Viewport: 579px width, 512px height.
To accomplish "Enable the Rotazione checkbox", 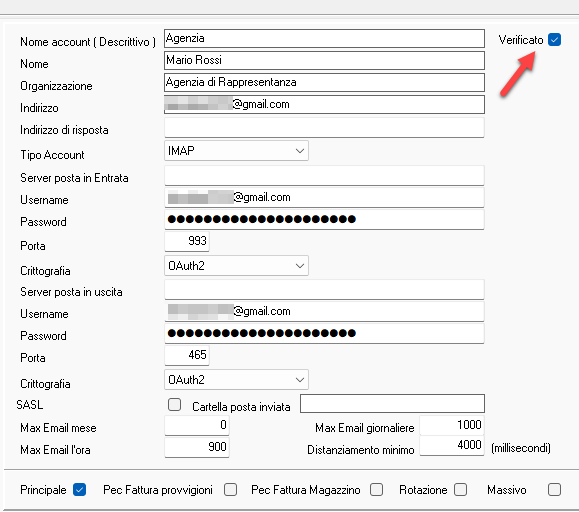I will point(460,489).
